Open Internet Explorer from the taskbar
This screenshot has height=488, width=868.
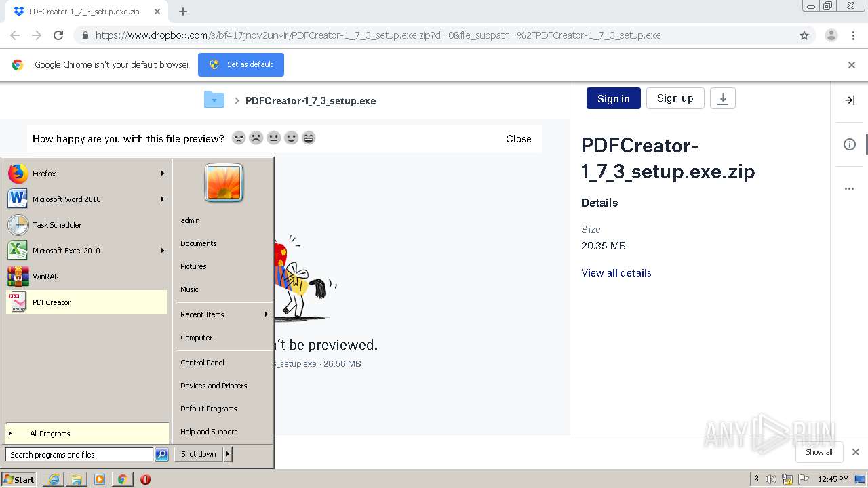tap(54, 479)
